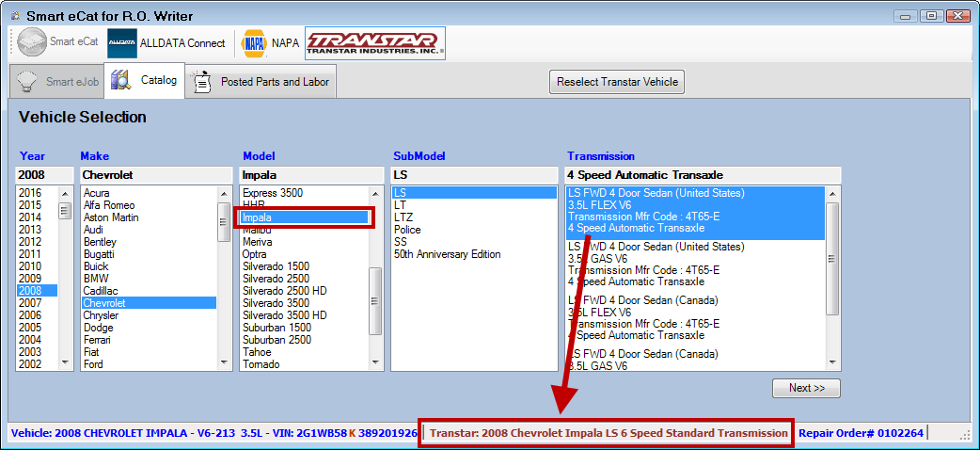
Task: Click the Smart eJob lightbulb icon
Action: click(28, 82)
